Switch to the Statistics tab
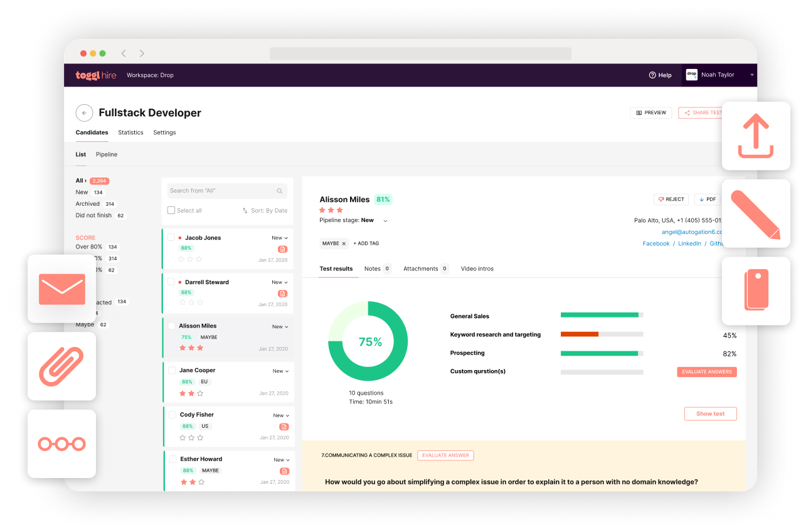 [x=130, y=132]
